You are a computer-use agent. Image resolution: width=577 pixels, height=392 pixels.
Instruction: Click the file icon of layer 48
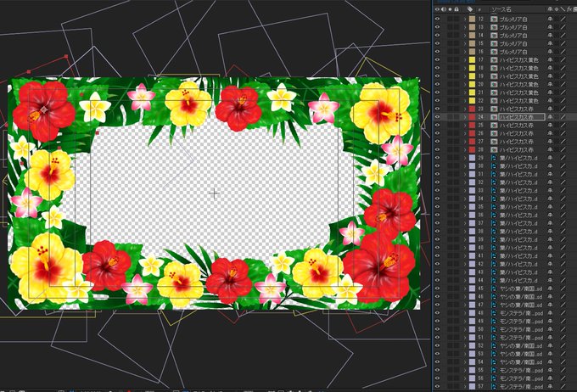tap(494, 313)
